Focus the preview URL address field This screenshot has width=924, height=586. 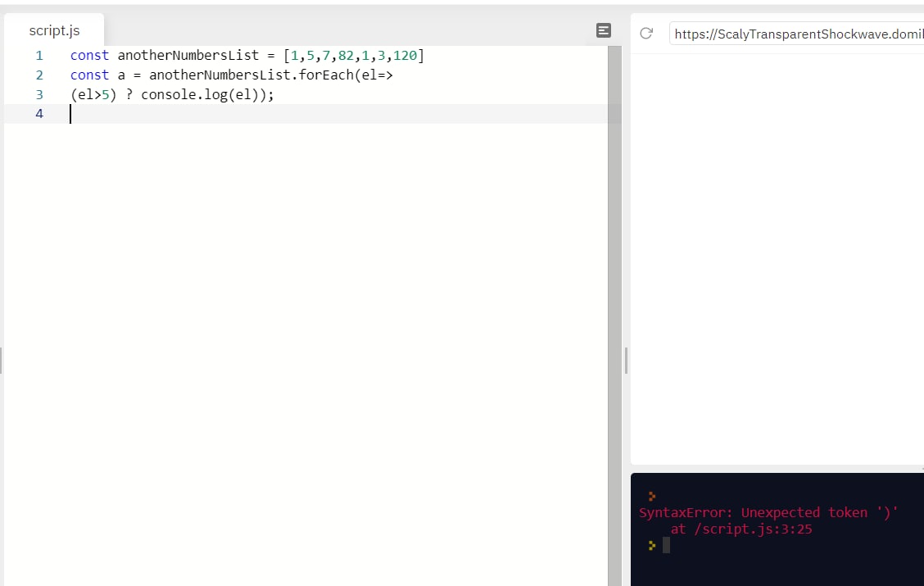[x=797, y=34]
